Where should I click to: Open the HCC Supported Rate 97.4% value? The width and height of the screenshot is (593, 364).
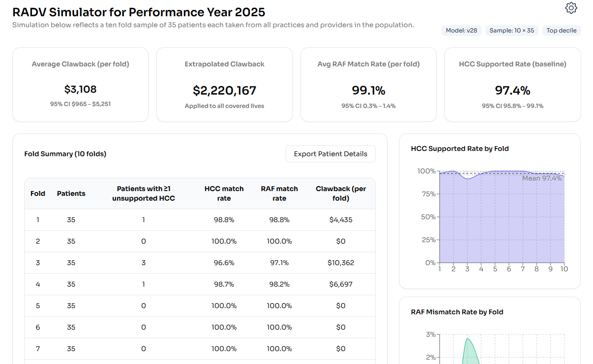(x=512, y=90)
